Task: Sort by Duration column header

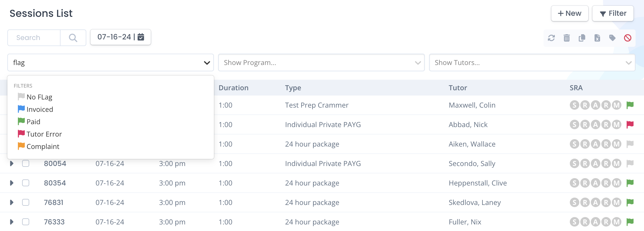Action: coord(233,88)
